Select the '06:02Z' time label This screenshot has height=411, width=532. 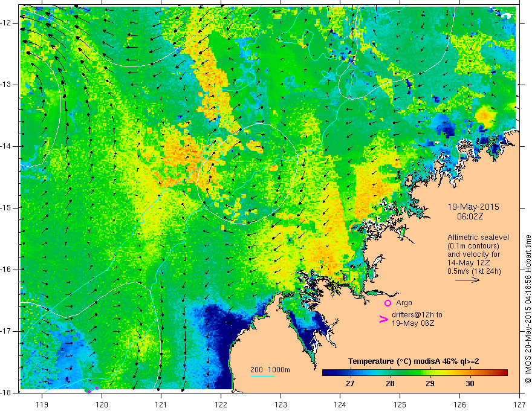pos(470,216)
